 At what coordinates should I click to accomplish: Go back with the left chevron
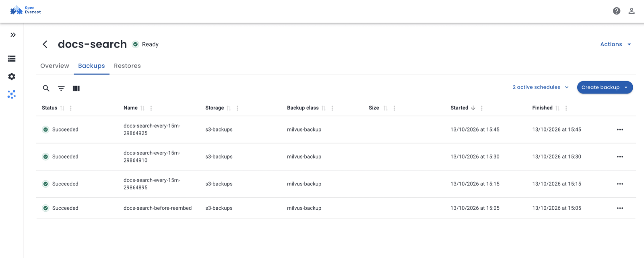[x=45, y=44]
